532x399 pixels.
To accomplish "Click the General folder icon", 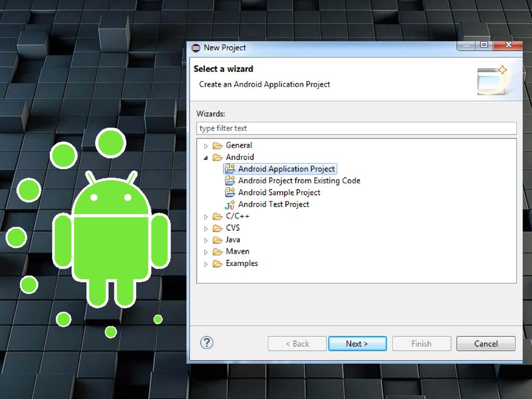I will coord(218,145).
